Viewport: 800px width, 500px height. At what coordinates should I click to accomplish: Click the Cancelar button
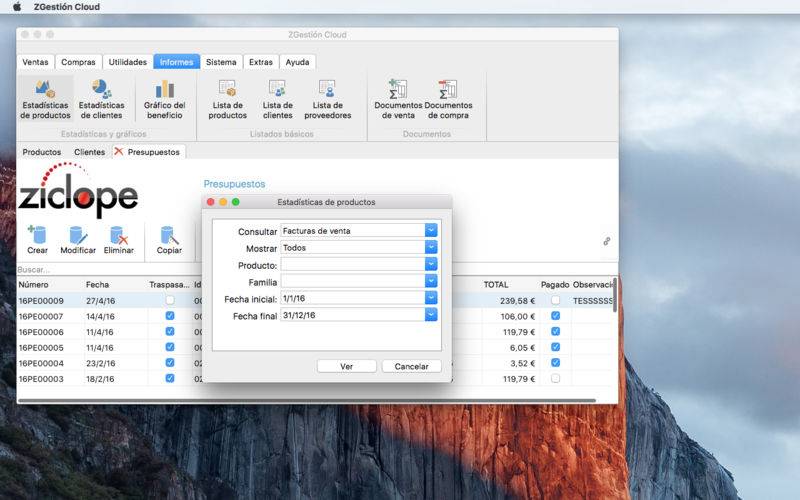pyautogui.click(x=411, y=366)
